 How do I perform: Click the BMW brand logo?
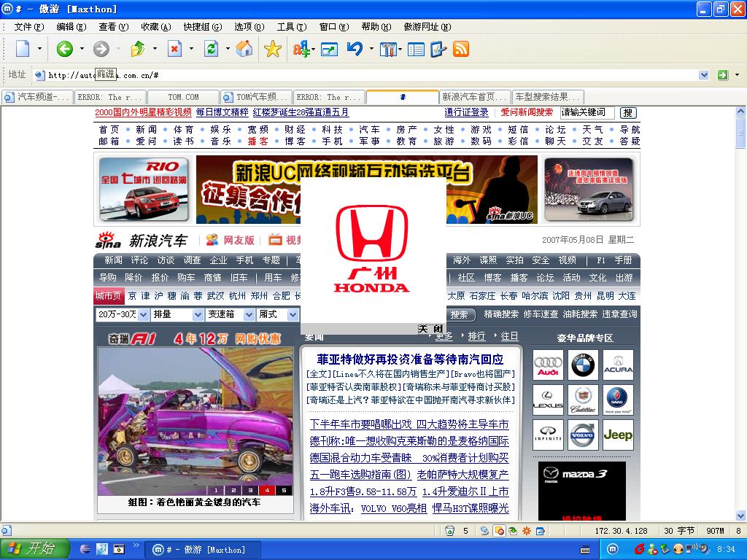pos(583,365)
